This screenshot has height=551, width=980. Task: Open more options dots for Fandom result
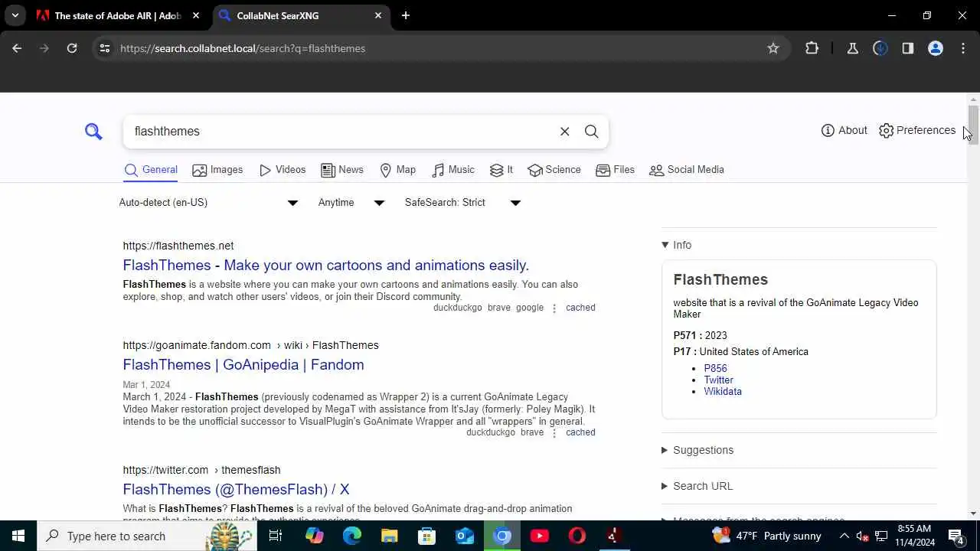tap(554, 432)
